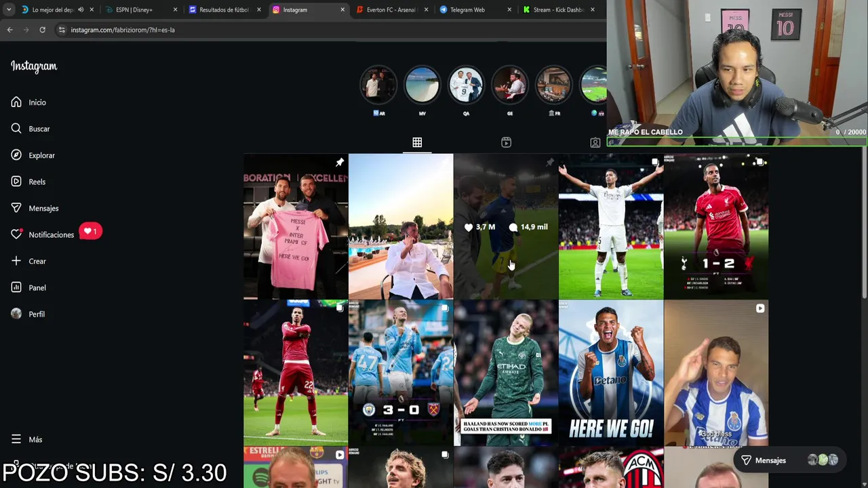
Task: Open the AC Milan post
Action: tap(611, 468)
